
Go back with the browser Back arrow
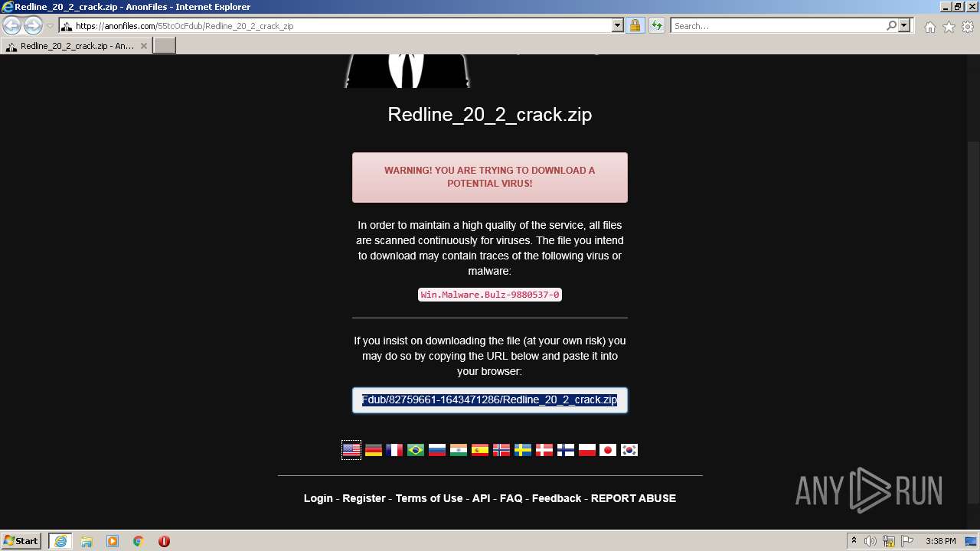pyautogui.click(x=12, y=25)
